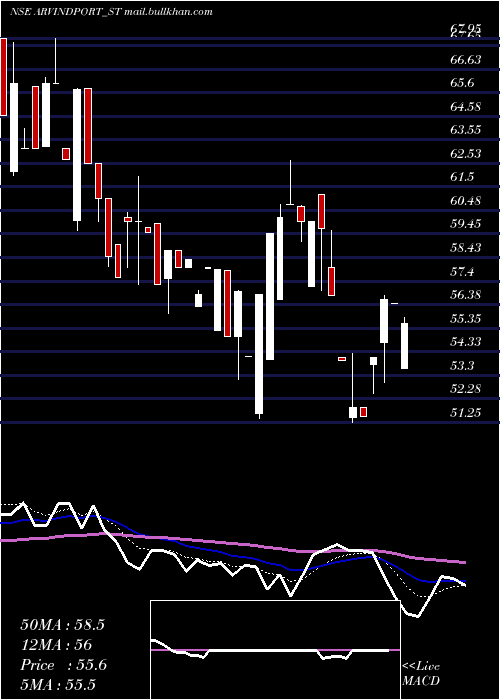
Task: Click the 60.48 price level label
Action: 466,201
